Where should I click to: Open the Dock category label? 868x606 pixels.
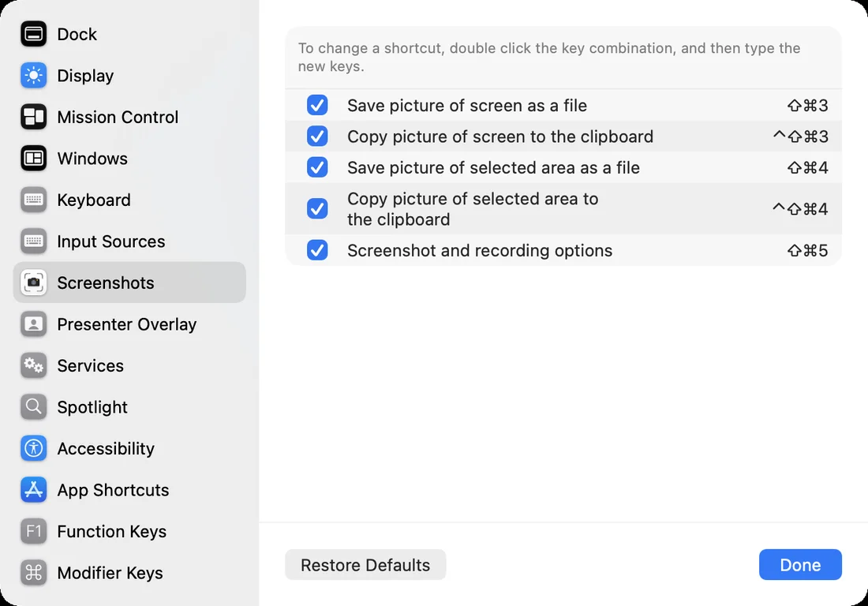[77, 34]
